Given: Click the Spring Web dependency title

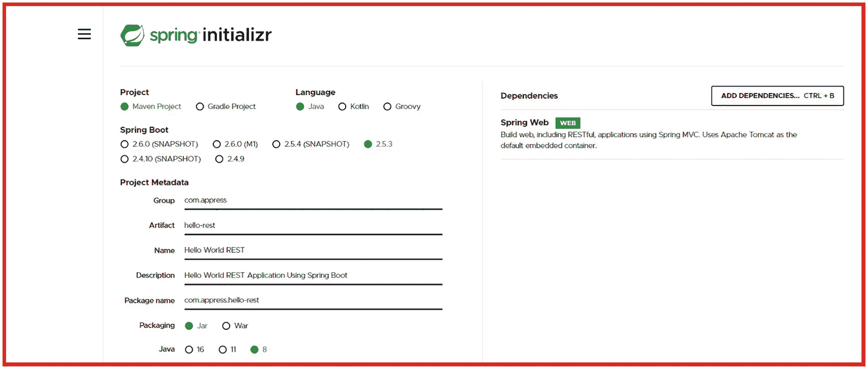Looking at the screenshot, I should 524,122.
